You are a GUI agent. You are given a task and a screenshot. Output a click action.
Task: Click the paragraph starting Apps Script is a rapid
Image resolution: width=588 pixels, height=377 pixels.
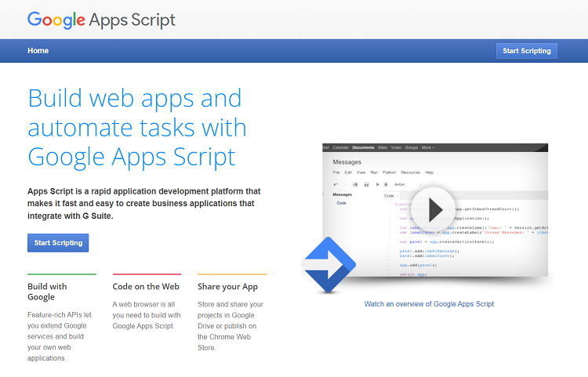pyautogui.click(x=144, y=204)
